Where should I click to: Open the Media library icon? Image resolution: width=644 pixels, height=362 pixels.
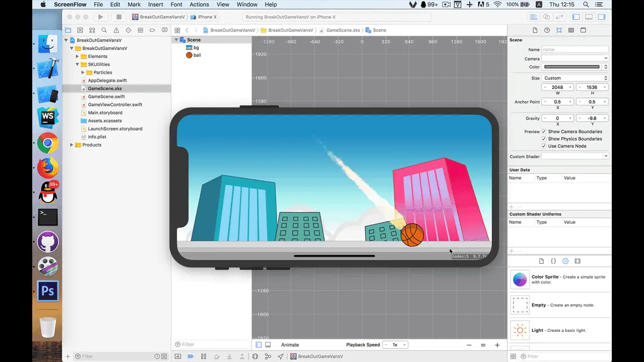click(x=578, y=261)
